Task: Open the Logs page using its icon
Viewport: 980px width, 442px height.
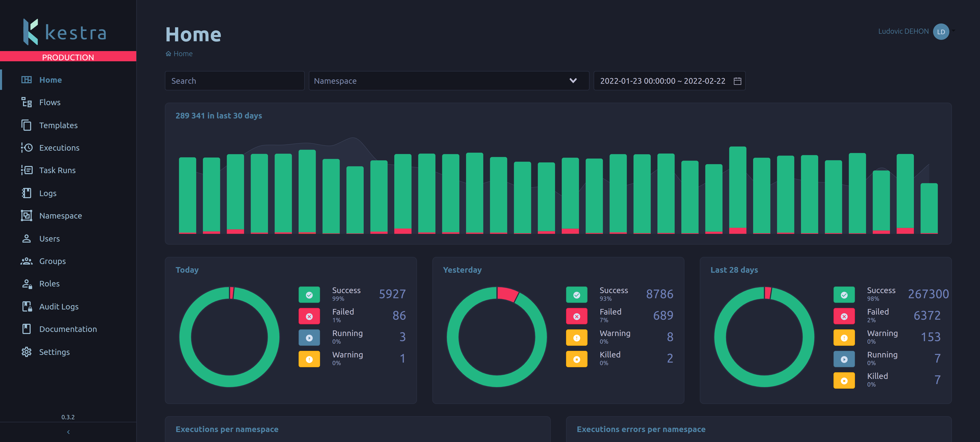Action: (x=27, y=193)
